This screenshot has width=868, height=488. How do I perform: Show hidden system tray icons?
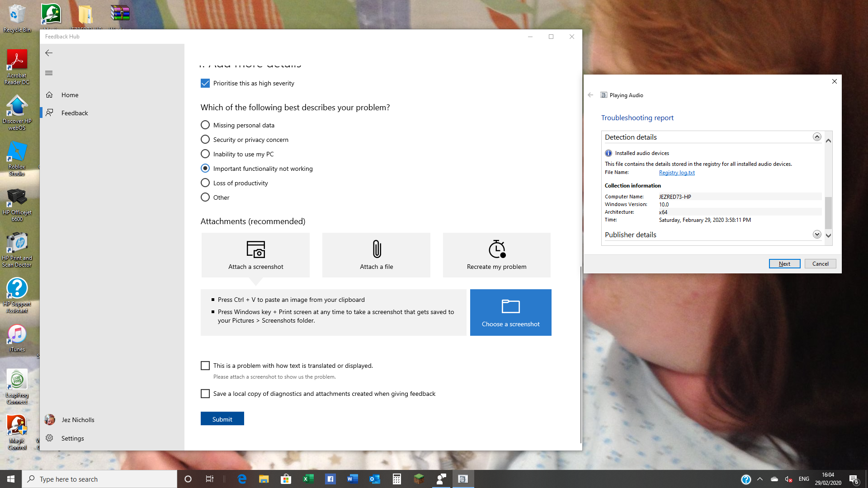pyautogui.click(x=760, y=479)
